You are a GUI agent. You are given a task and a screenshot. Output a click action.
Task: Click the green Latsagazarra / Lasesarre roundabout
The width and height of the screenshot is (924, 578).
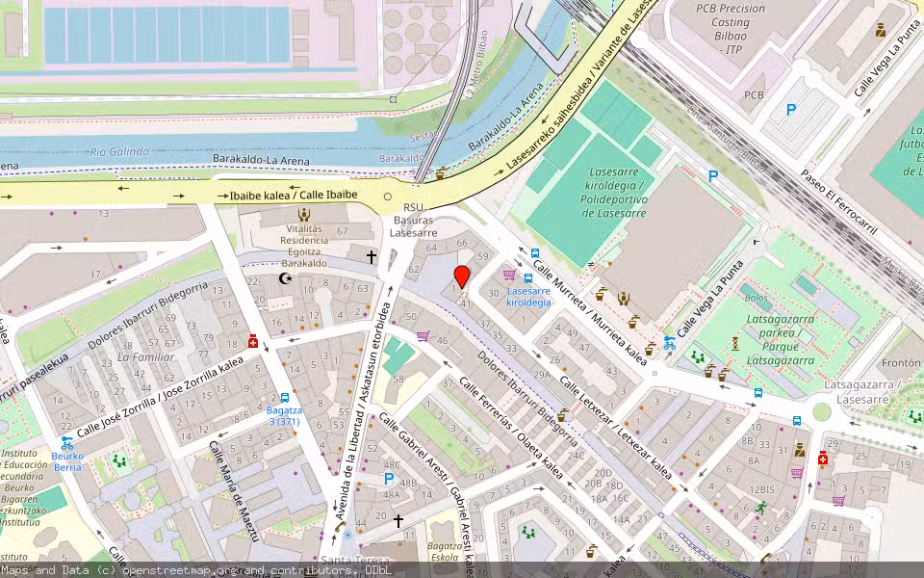(821, 411)
